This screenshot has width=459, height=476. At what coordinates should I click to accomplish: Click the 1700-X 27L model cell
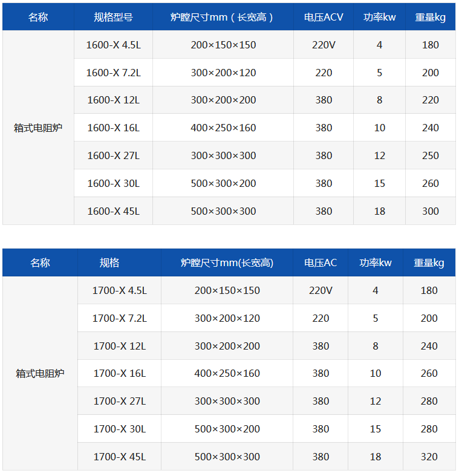[119, 401]
